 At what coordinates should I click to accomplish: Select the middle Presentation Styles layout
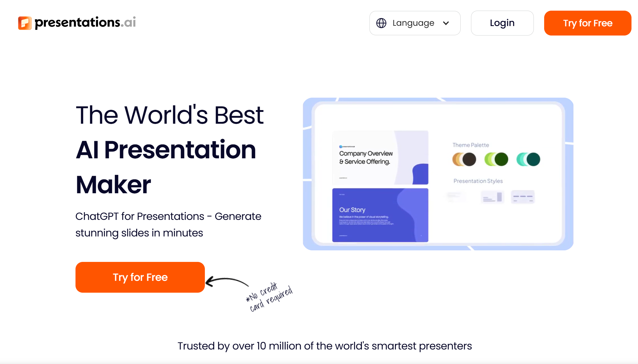tap(492, 196)
